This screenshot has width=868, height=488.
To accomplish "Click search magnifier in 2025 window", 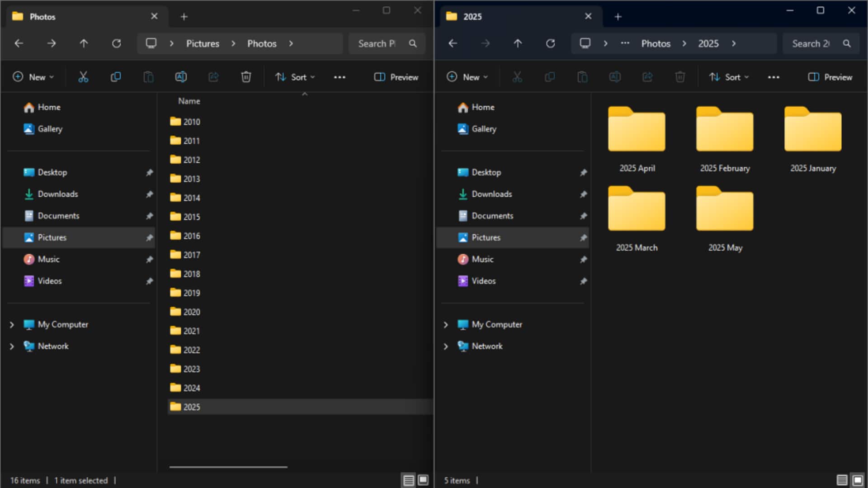I will point(847,43).
